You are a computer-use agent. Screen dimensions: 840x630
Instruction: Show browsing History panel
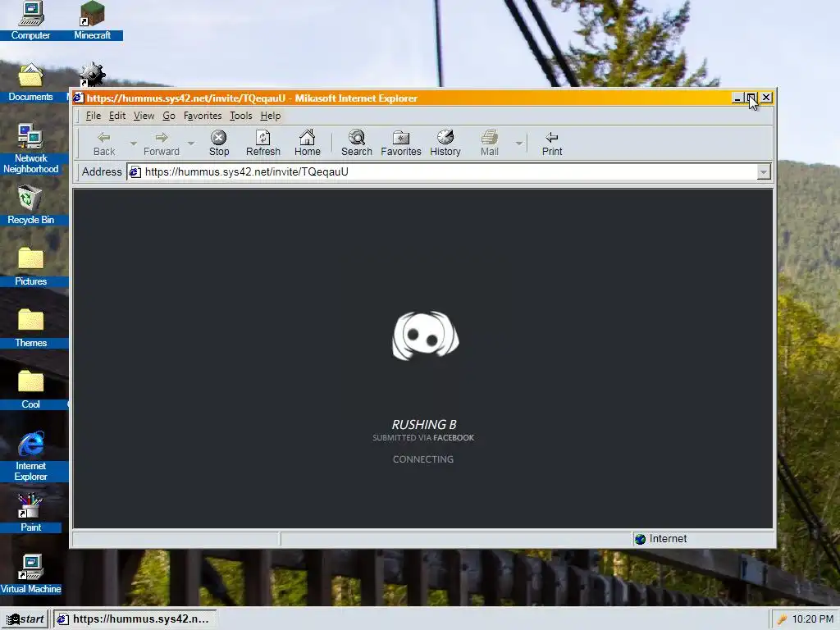[x=445, y=144]
